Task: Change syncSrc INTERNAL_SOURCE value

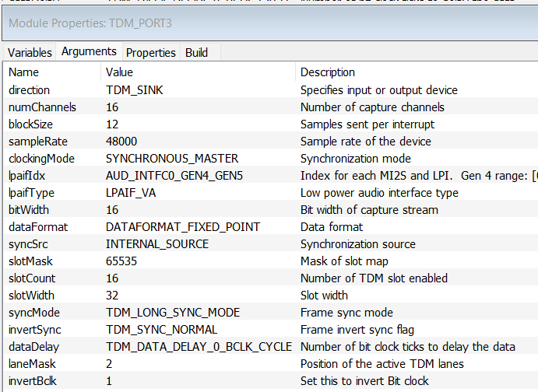Action: pos(157,244)
